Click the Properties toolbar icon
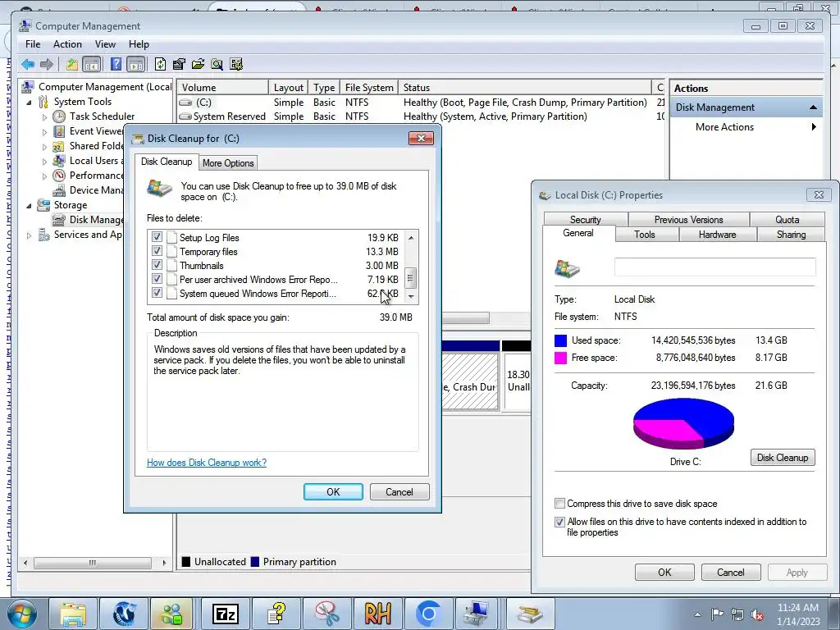The image size is (840, 630). 179,65
